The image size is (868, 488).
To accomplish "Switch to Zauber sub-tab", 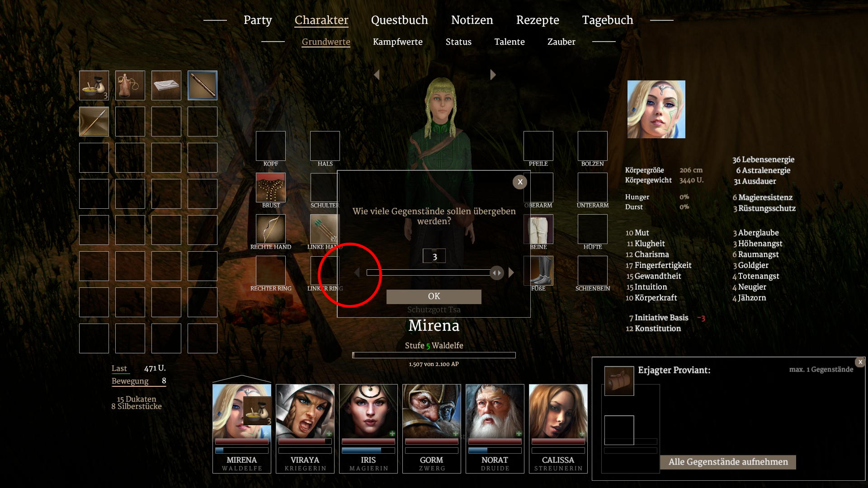I will tap(561, 42).
